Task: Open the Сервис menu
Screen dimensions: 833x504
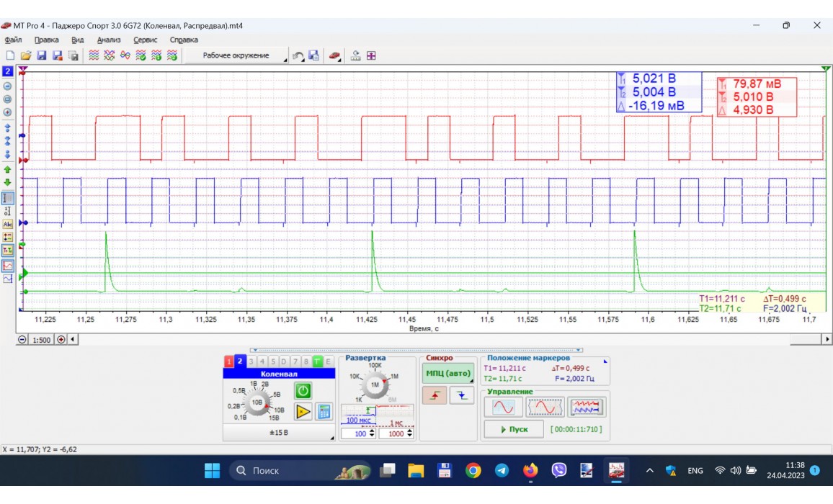Action: pos(146,40)
